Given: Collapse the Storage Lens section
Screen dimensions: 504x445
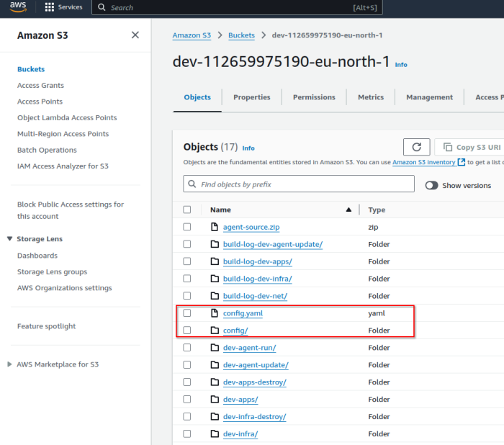Looking at the screenshot, I should [9, 238].
